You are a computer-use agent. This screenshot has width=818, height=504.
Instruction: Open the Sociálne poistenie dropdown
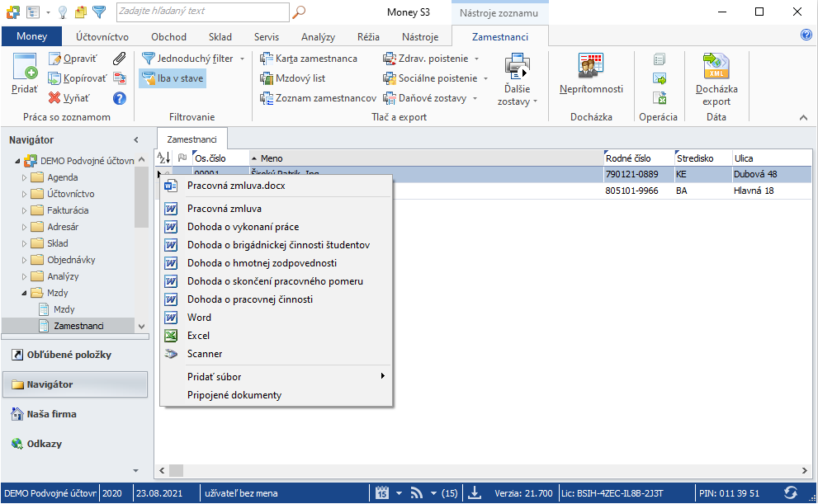click(485, 78)
